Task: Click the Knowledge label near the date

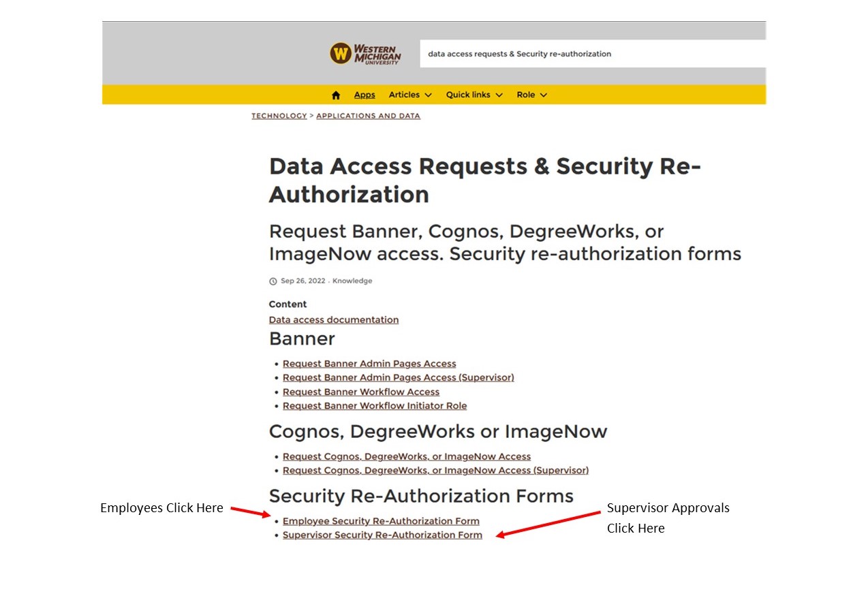Action: tap(352, 281)
